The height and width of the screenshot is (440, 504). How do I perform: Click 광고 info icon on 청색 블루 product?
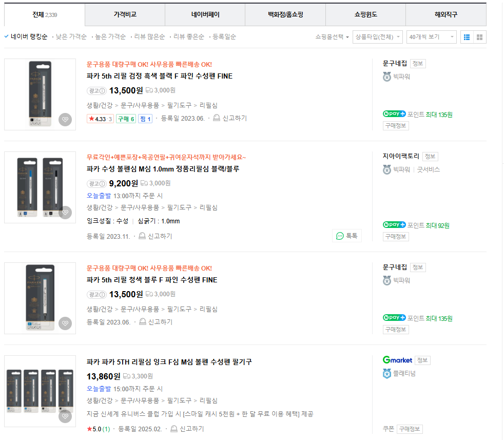[x=96, y=295]
